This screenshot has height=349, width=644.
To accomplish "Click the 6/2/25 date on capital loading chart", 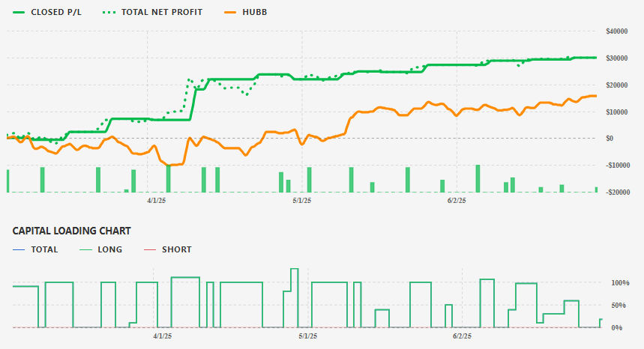I will [x=463, y=336].
